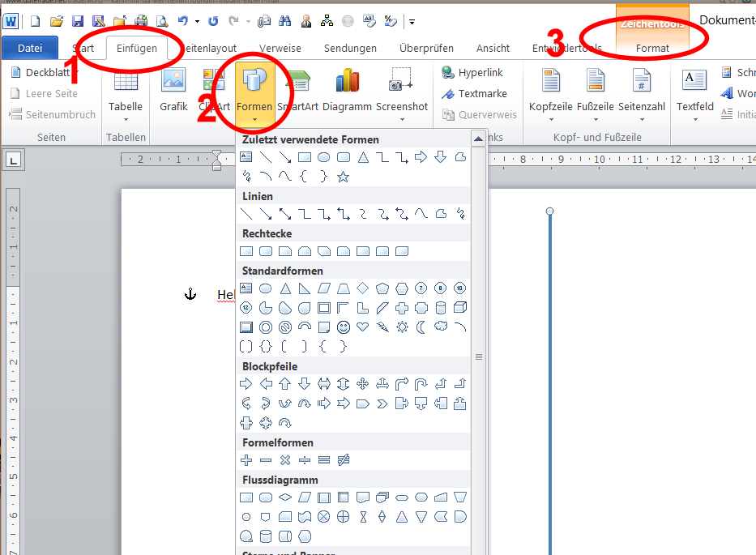Click the Hyperlink button
Viewport: 756px width, 555px height.
coord(472,73)
